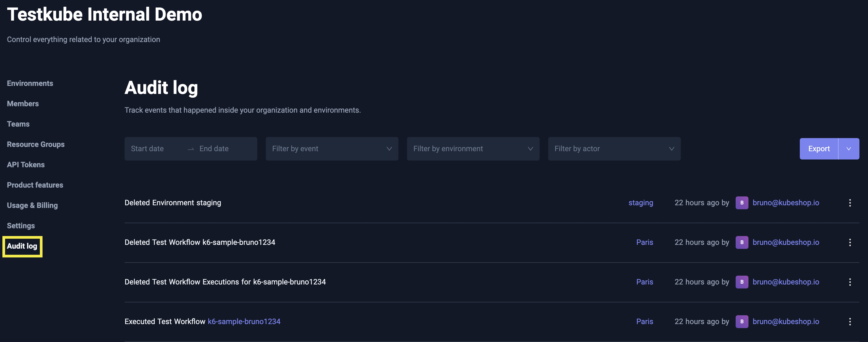Image resolution: width=868 pixels, height=342 pixels.
Task: Click bruno avatar in Deleted Environment staging row
Action: coord(742,203)
